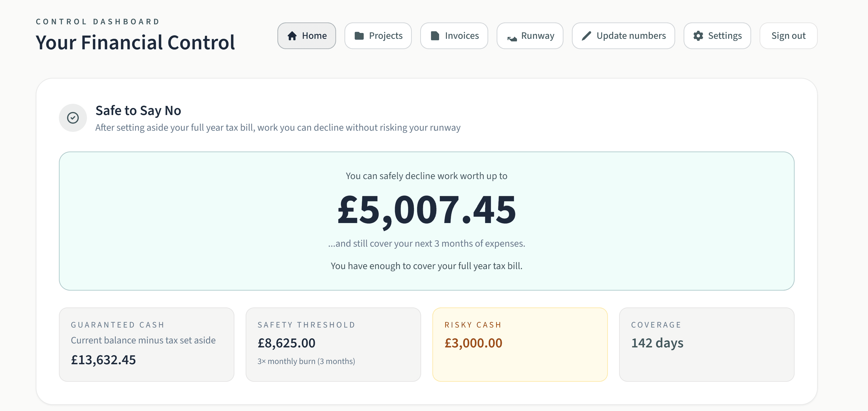Click the document icon on the Invoices button

pyautogui.click(x=435, y=36)
